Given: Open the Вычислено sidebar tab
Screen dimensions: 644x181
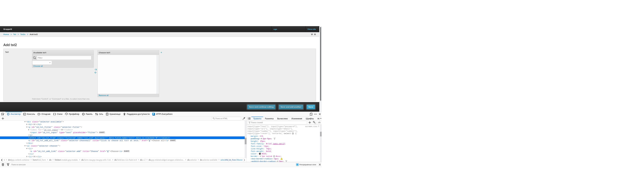Looking at the screenshot, I should click(x=282, y=118).
